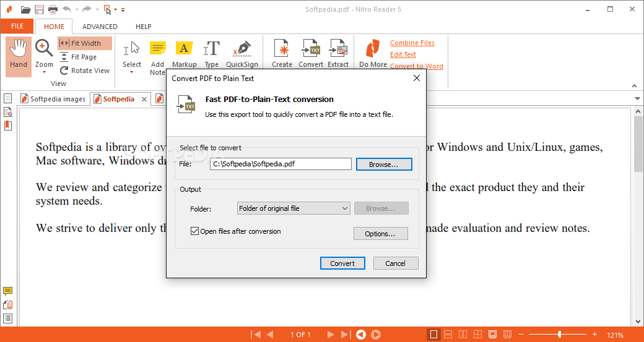The height and width of the screenshot is (342, 644).
Task: Switch to facing pages layout
Action: 463,335
